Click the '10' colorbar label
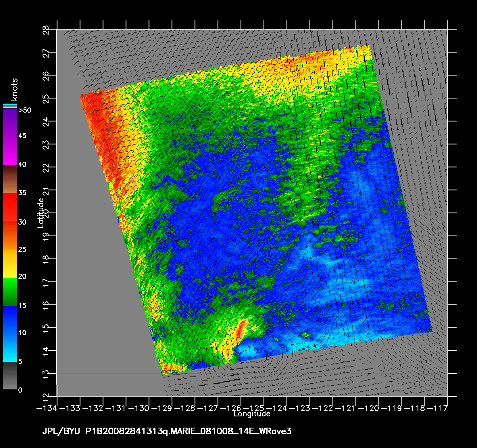 point(22,333)
